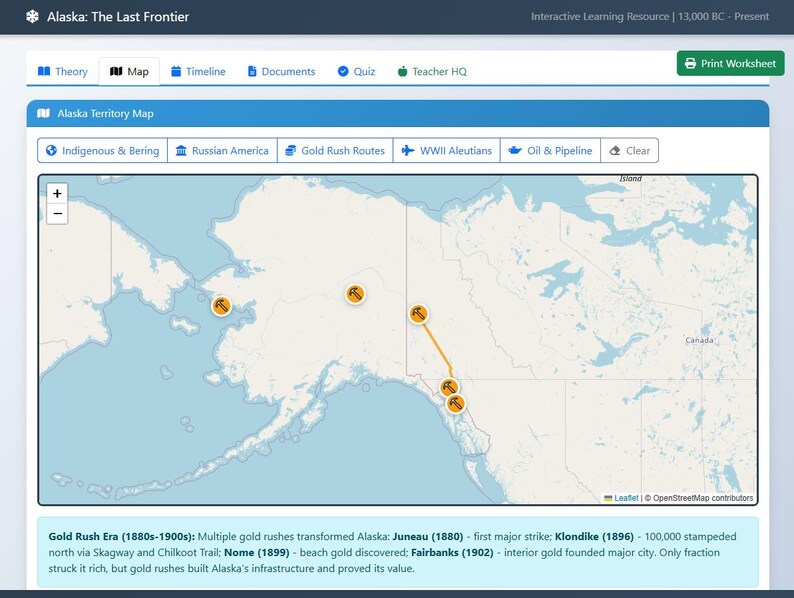Screen dimensions: 794x598
Task: Click the Print Worksheet button
Action: (730, 63)
